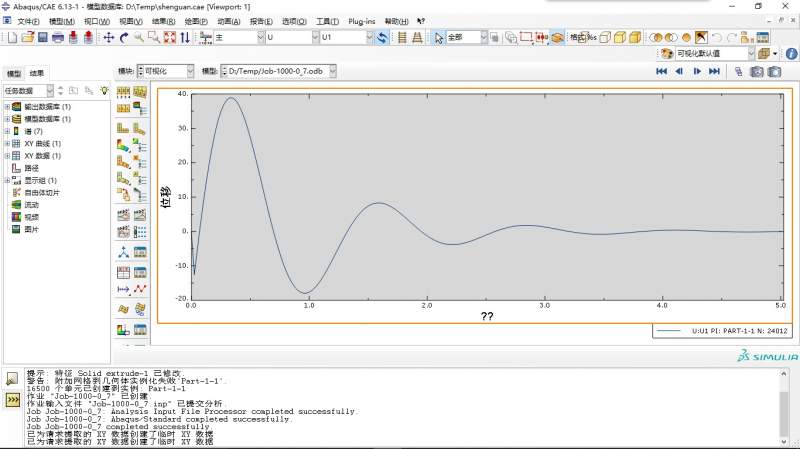Open the 可视化 module dropdown
Viewport: 800px width, 449px height.
tap(190, 71)
